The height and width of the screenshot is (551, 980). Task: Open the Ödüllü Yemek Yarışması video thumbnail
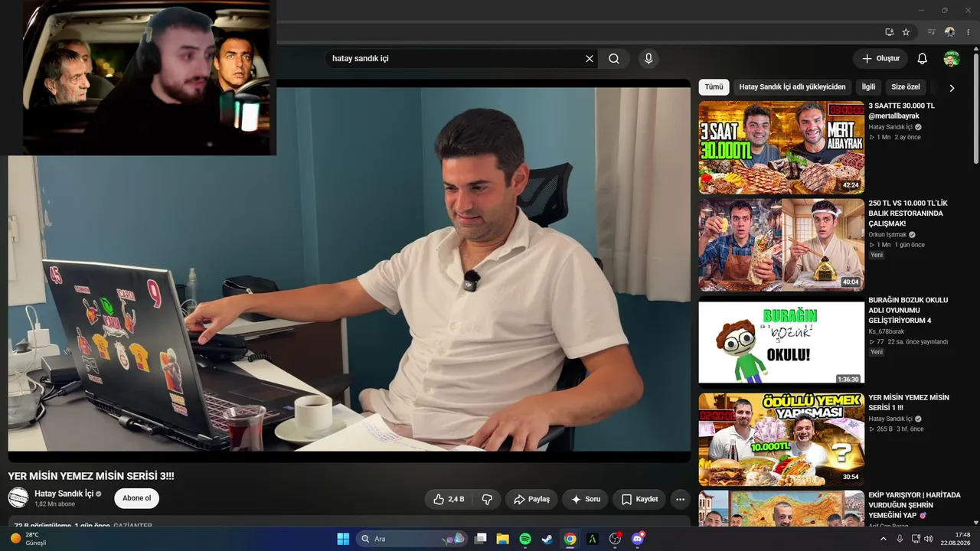[781, 439]
